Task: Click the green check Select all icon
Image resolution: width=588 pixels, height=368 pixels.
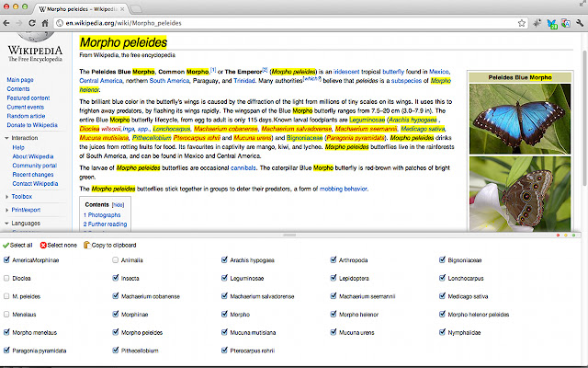Action: [x=6, y=246]
